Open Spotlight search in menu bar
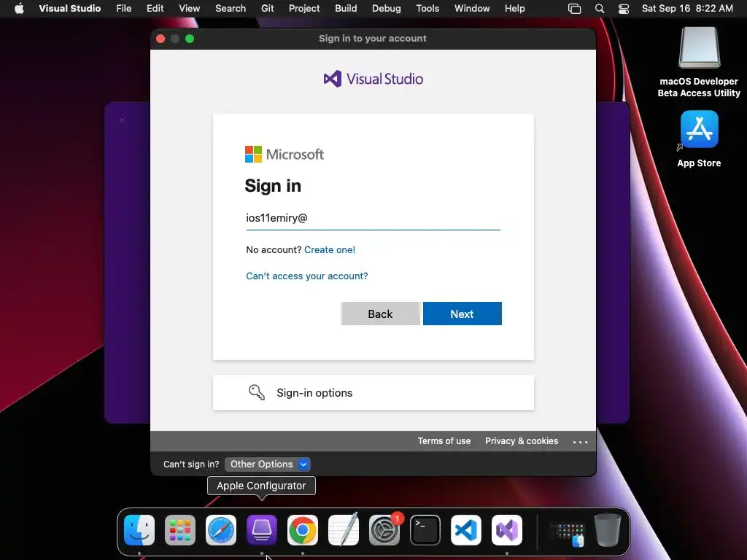 point(600,9)
